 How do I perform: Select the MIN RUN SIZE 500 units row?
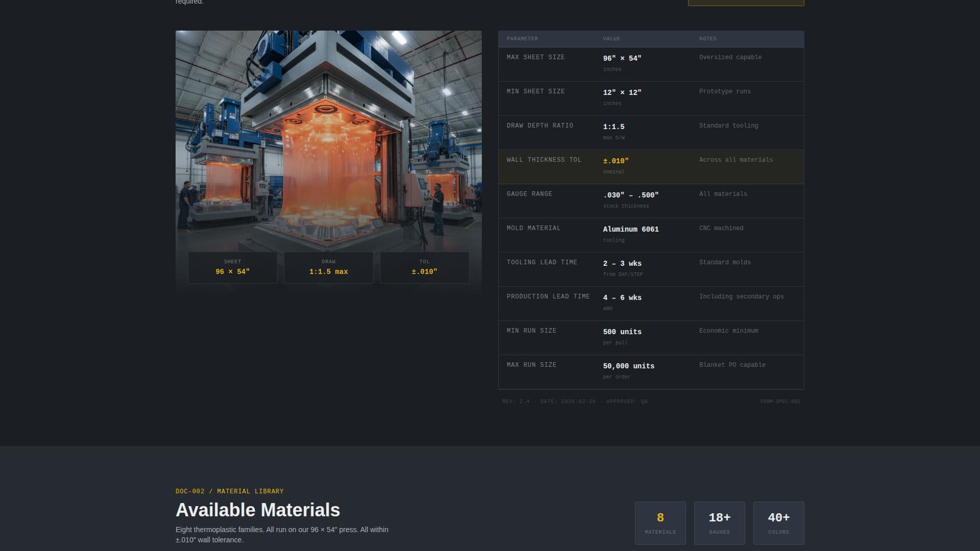point(651,336)
